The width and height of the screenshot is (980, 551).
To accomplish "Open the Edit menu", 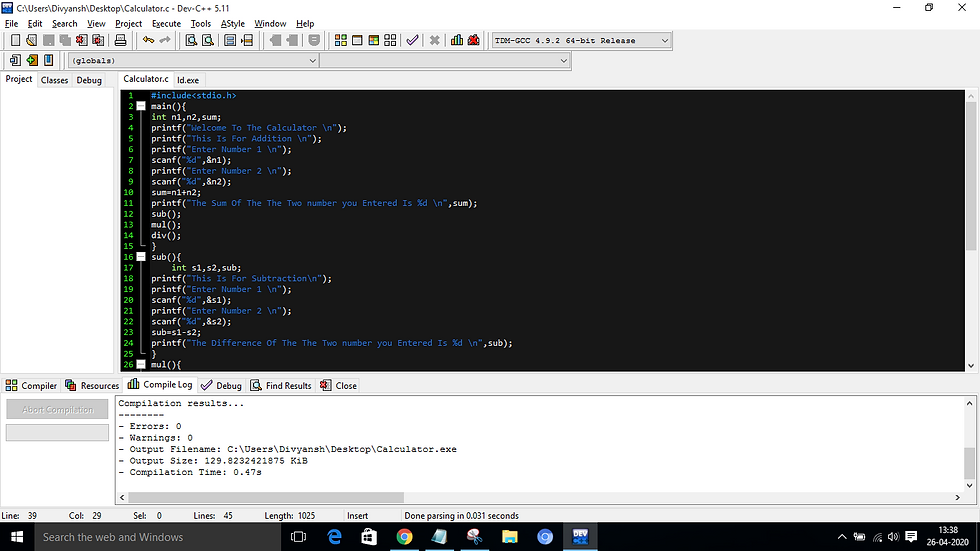I will pyautogui.click(x=35, y=24).
